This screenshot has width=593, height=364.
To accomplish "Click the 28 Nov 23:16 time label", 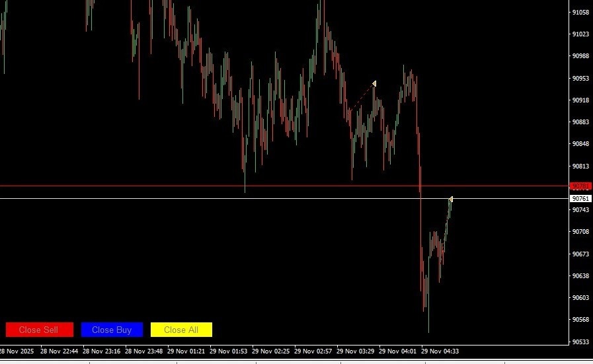I will click(x=101, y=351).
